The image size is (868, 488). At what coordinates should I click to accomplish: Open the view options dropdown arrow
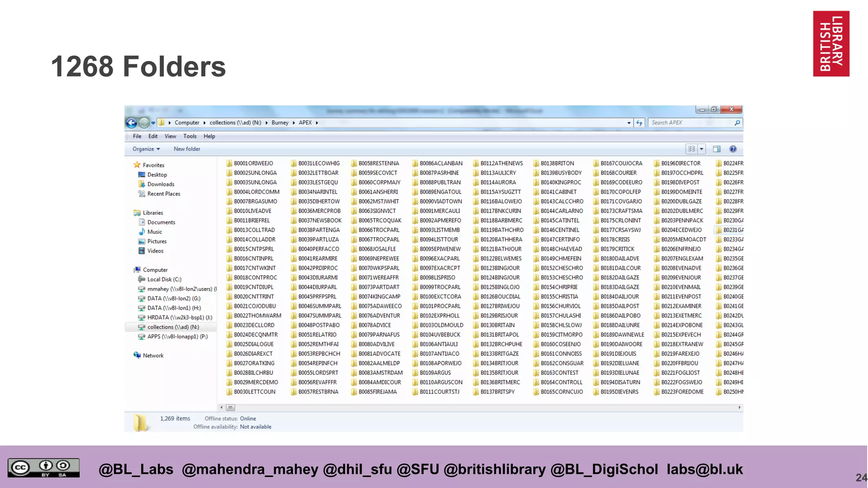(x=702, y=149)
